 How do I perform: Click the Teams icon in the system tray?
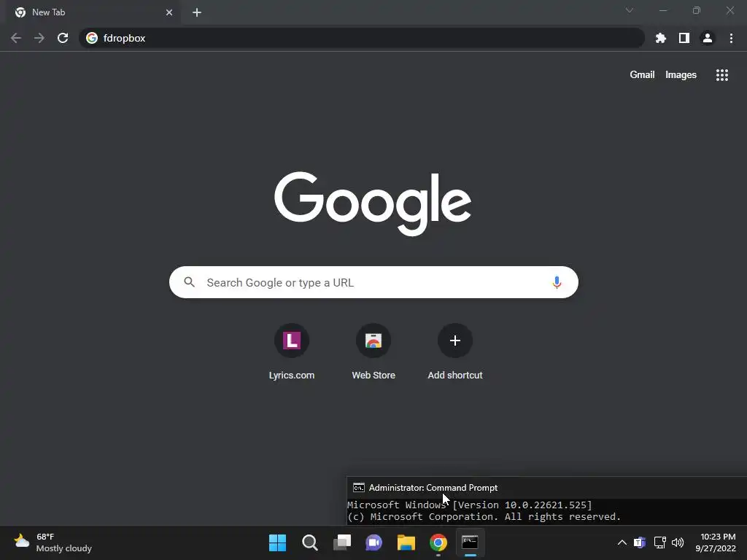[640, 542]
